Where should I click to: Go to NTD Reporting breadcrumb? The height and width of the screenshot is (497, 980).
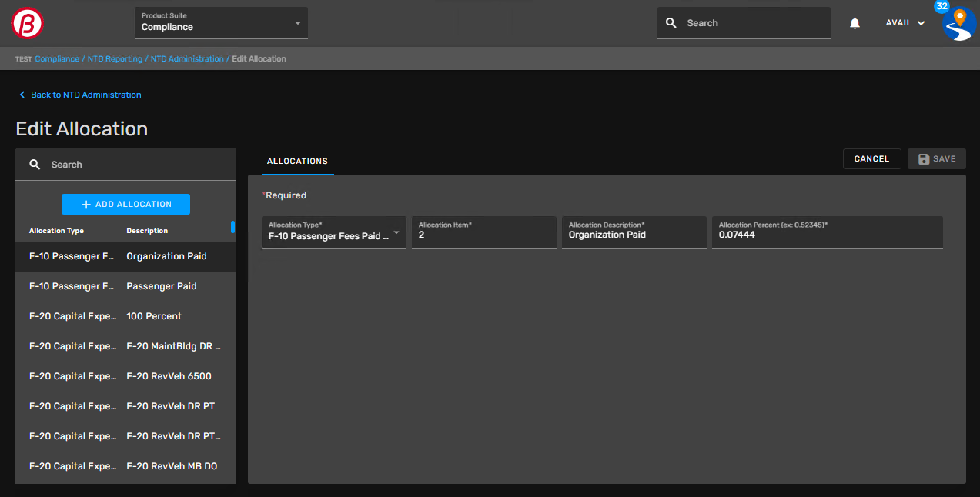[x=115, y=58]
